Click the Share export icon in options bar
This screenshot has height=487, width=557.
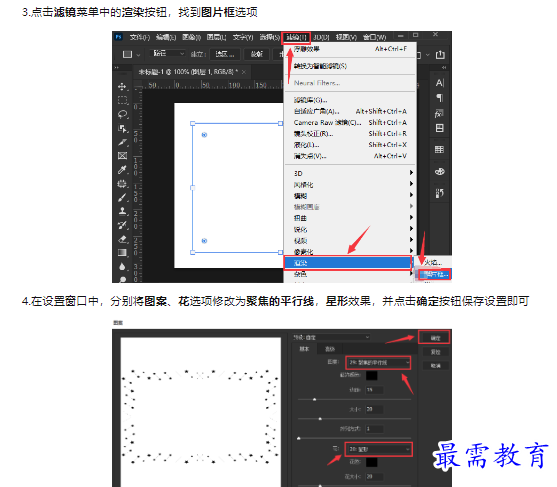(440, 54)
